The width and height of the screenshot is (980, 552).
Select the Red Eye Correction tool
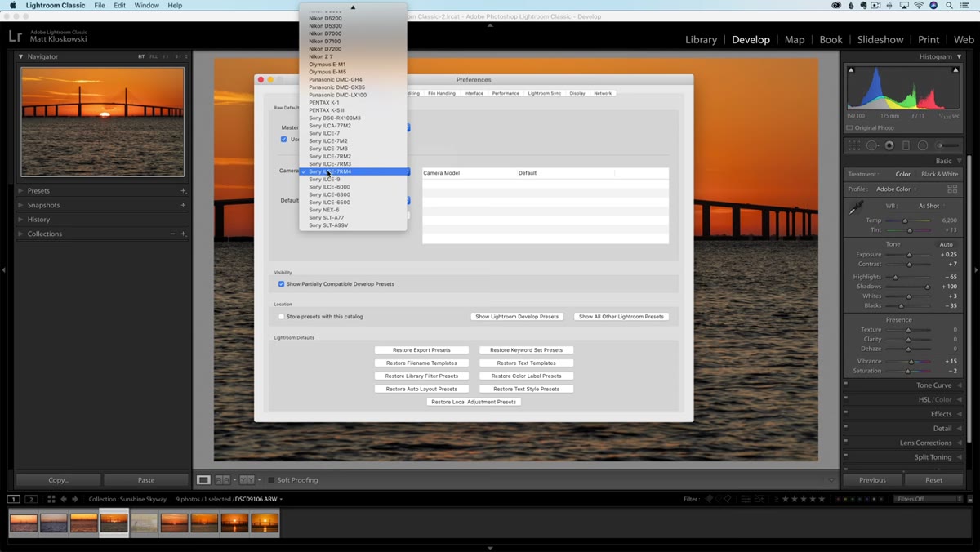[x=889, y=145]
